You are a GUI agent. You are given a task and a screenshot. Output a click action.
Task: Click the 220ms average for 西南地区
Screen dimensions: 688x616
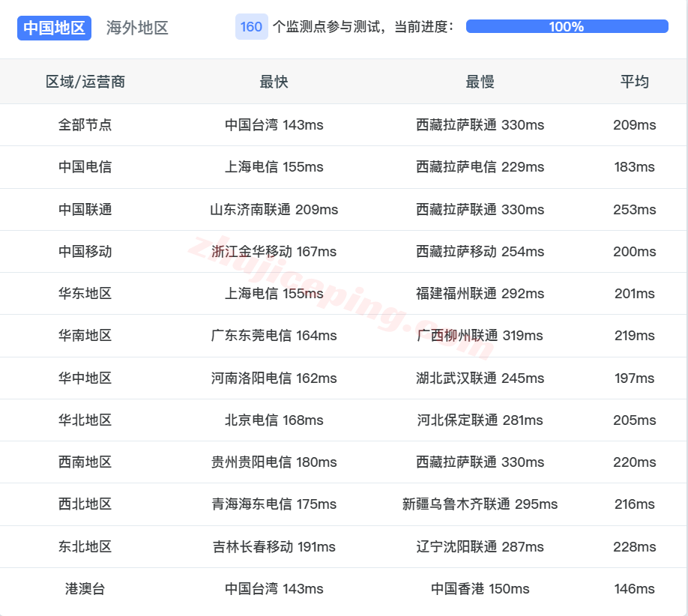[635, 462]
